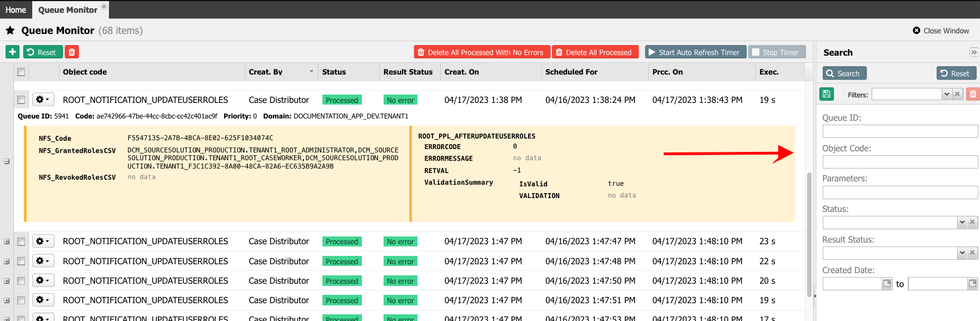Open the Result Status dropdown in Search panel
Image resolution: width=980 pixels, height=321 pixels.
coord(962,253)
